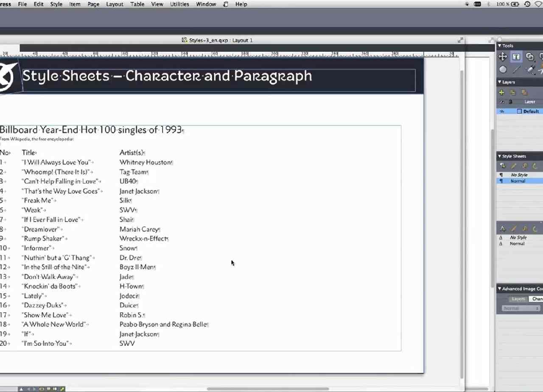
Task: Click the Default layer color swatch
Action: [x=519, y=111]
